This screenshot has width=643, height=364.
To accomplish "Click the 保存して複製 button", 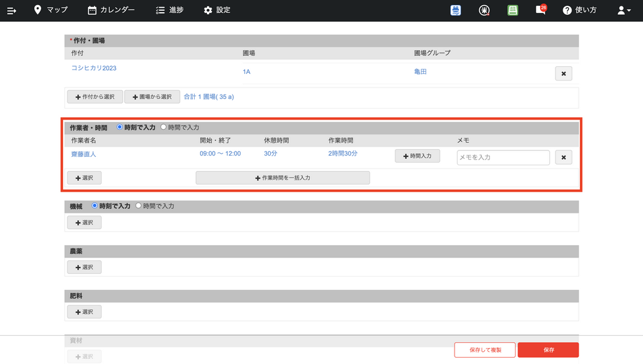I will click(x=484, y=350).
